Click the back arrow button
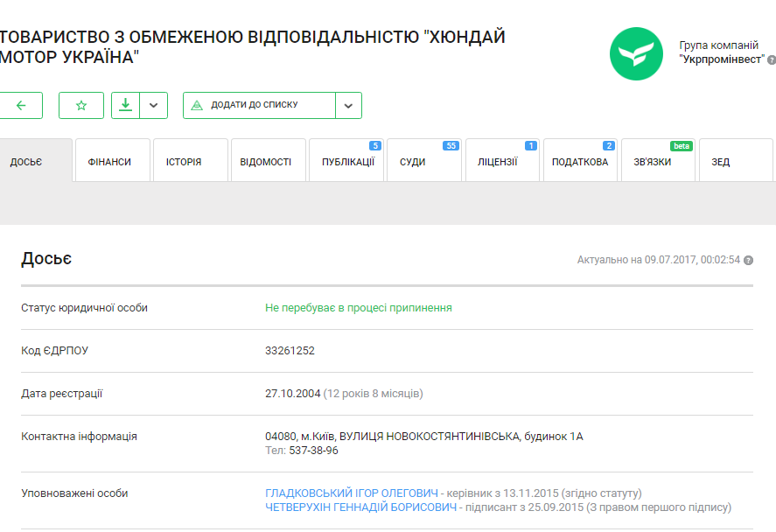Screen dimensions: 776x532 (21, 105)
